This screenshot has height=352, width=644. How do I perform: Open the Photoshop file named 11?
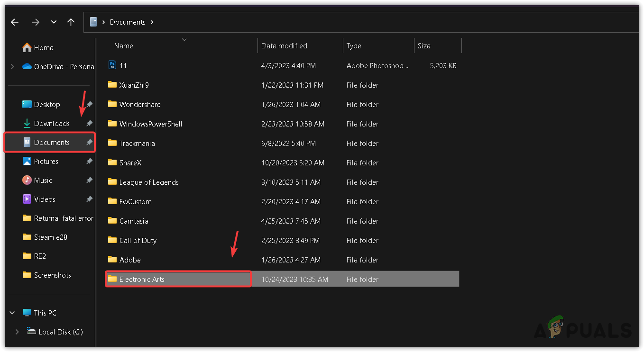(x=123, y=66)
